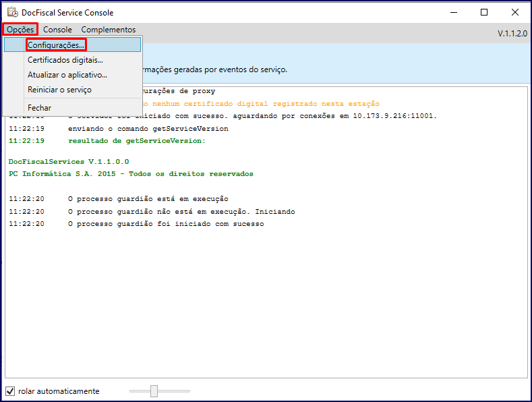Click line 'O processo guardião foi iniciado com sucesso'
Image resolution: width=532 pixels, height=402 pixels.
point(166,224)
